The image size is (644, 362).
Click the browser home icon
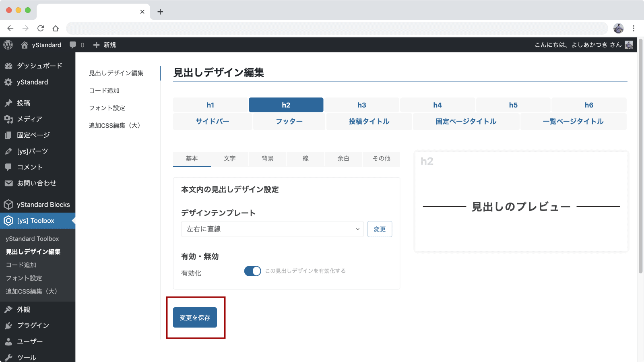pos(56,28)
